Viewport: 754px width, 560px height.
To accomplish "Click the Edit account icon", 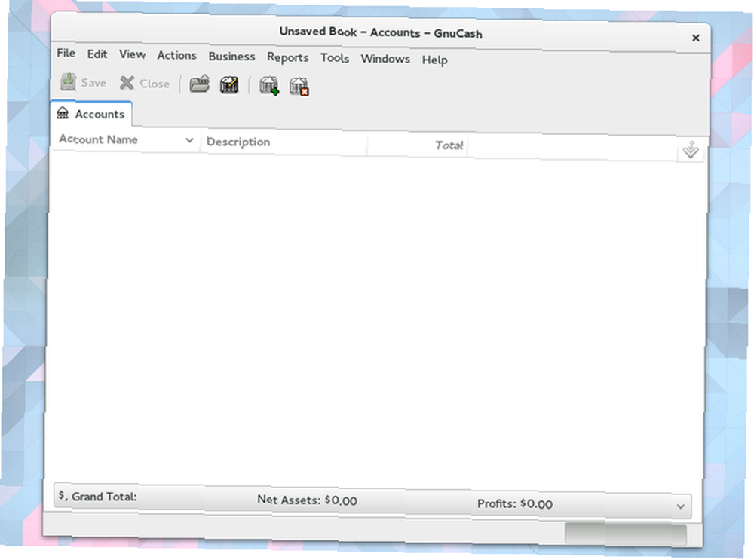I will [229, 85].
